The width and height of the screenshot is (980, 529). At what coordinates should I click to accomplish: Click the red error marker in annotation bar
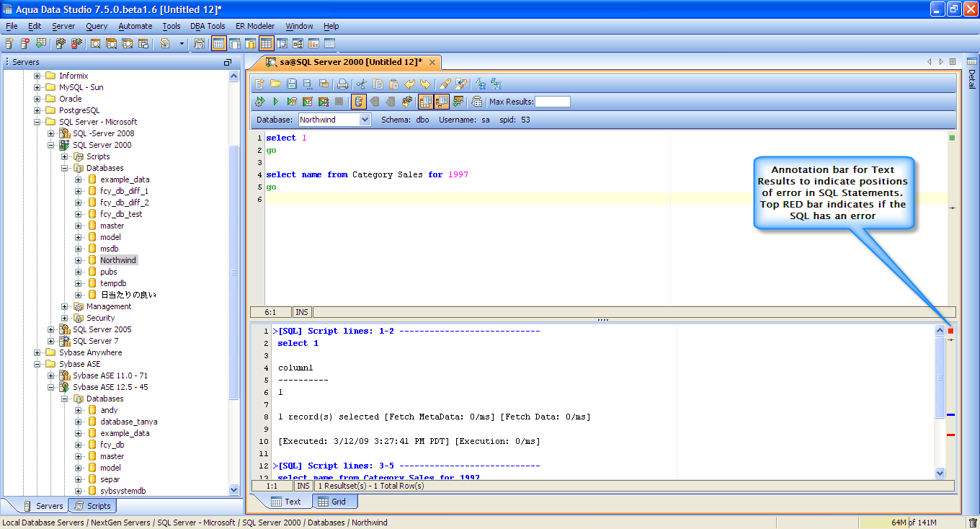pos(950,435)
